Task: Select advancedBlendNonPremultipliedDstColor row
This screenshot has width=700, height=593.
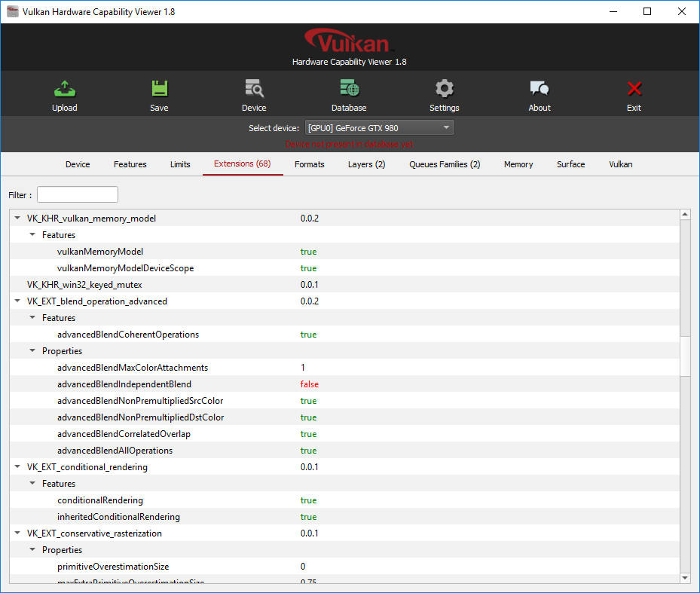Action: click(x=344, y=417)
